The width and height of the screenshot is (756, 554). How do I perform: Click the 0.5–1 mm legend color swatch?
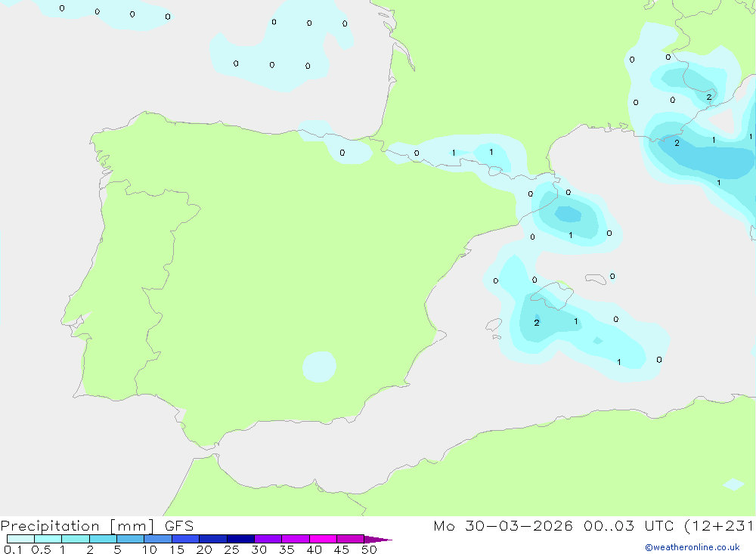[48, 539]
